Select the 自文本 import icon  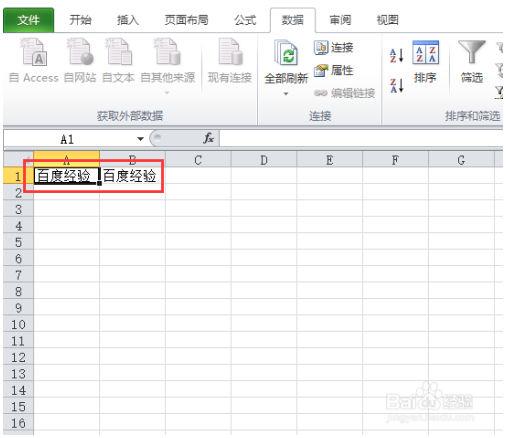118,52
